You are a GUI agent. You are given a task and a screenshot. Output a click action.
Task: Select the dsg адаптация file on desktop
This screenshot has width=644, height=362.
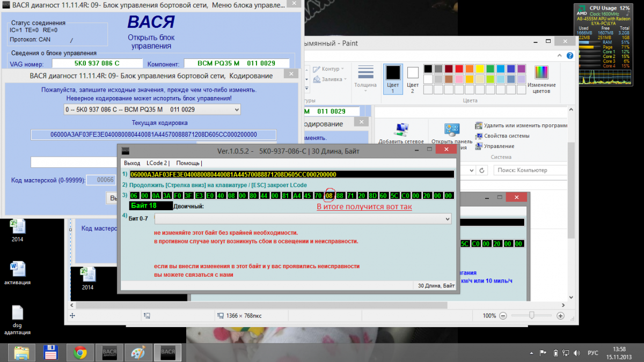pyautogui.click(x=17, y=320)
